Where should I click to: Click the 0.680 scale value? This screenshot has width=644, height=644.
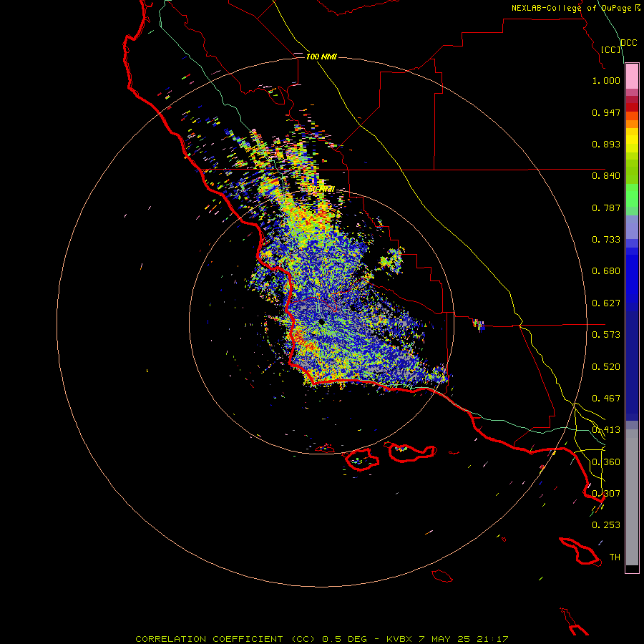[606, 271]
